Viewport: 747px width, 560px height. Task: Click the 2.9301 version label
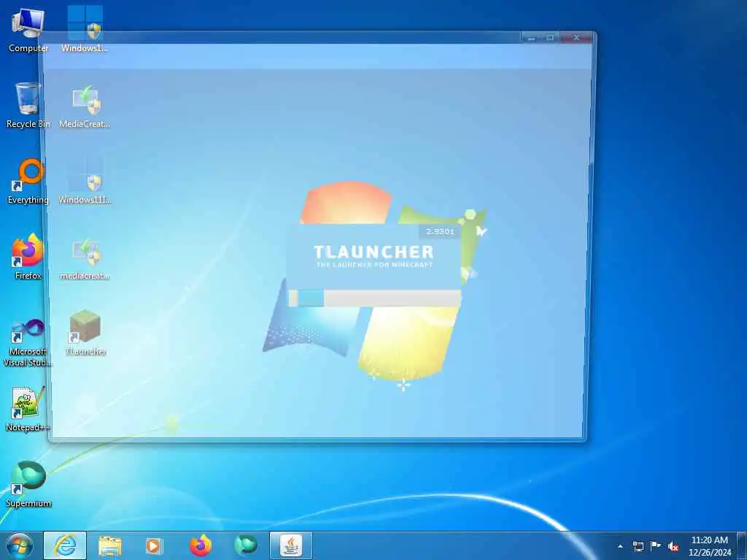(x=440, y=231)
